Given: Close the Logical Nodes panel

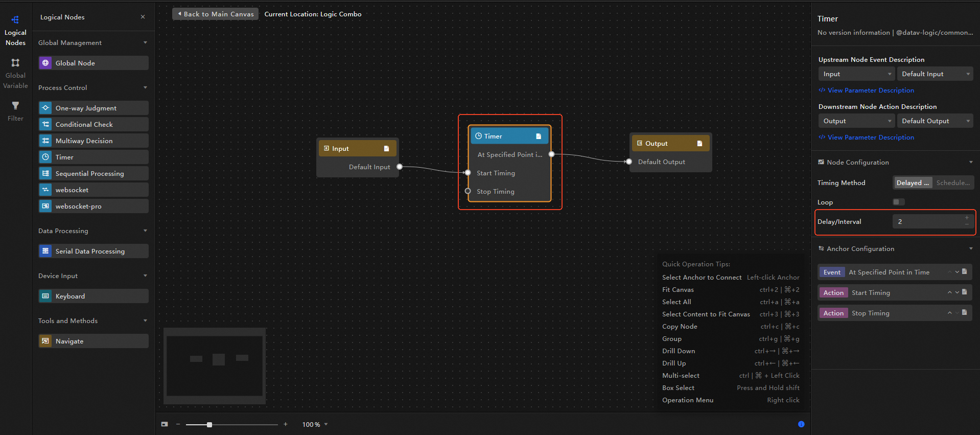Looking at the screenshot, I should coord(143,17).
